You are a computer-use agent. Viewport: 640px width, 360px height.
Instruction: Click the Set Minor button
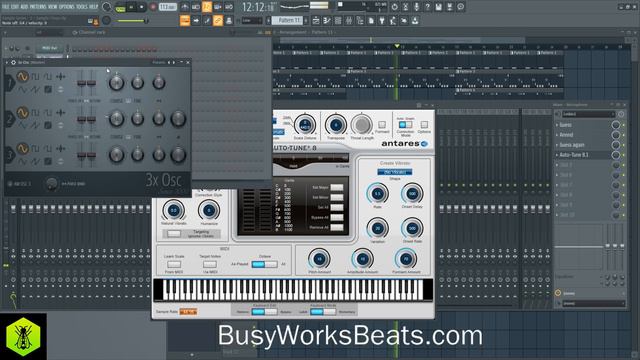coord(337,197)
